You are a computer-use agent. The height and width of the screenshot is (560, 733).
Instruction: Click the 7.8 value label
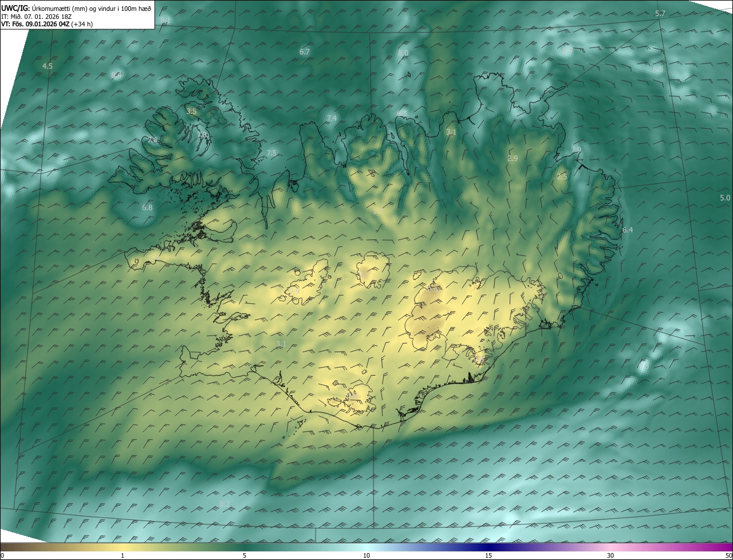click(x=202, y=135)
